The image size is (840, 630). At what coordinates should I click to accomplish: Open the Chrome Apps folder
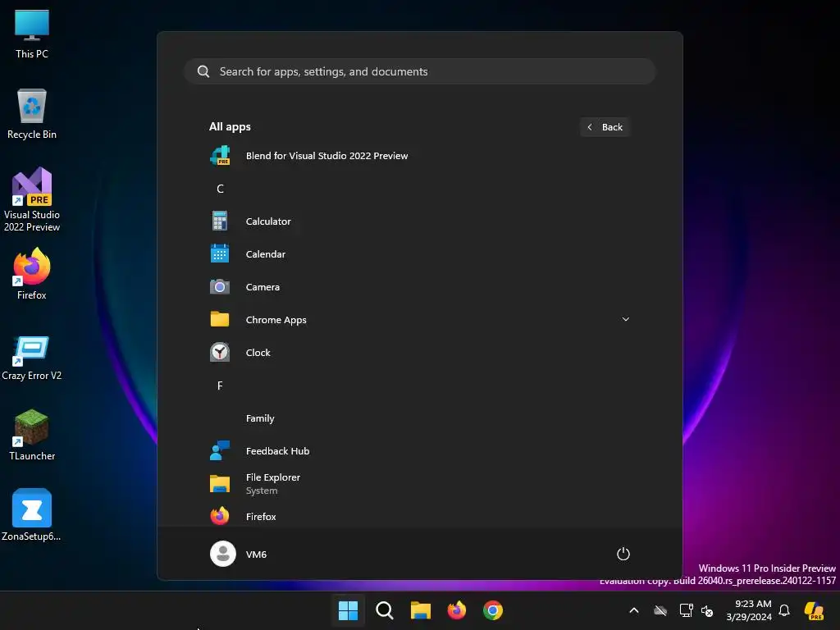coord(419,320)
